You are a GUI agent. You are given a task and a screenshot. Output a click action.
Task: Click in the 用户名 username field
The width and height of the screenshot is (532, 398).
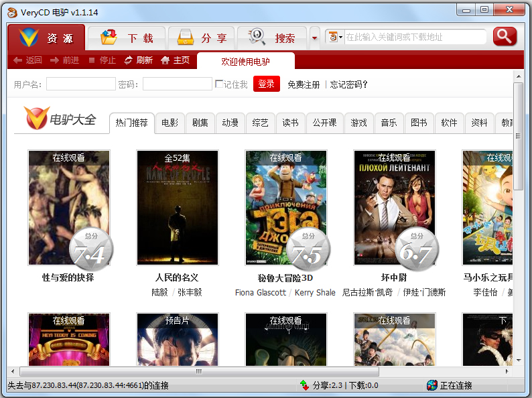coord(80,84)
